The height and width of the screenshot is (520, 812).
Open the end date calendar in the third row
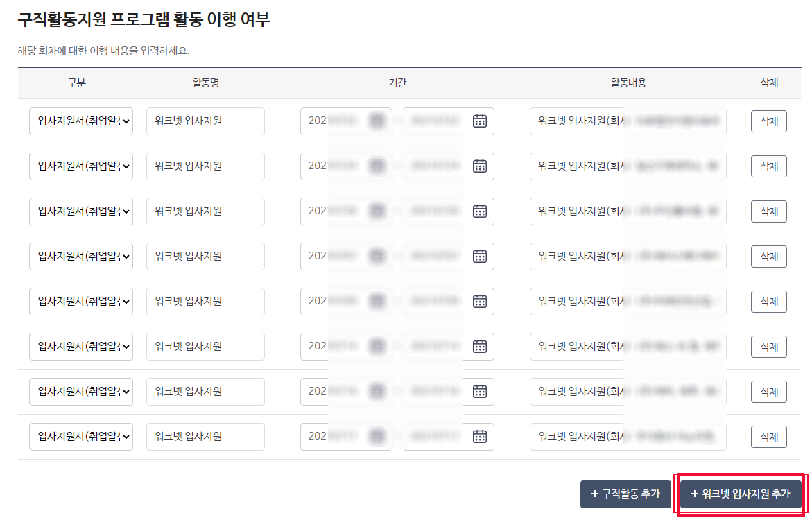(x=478, y=211)
